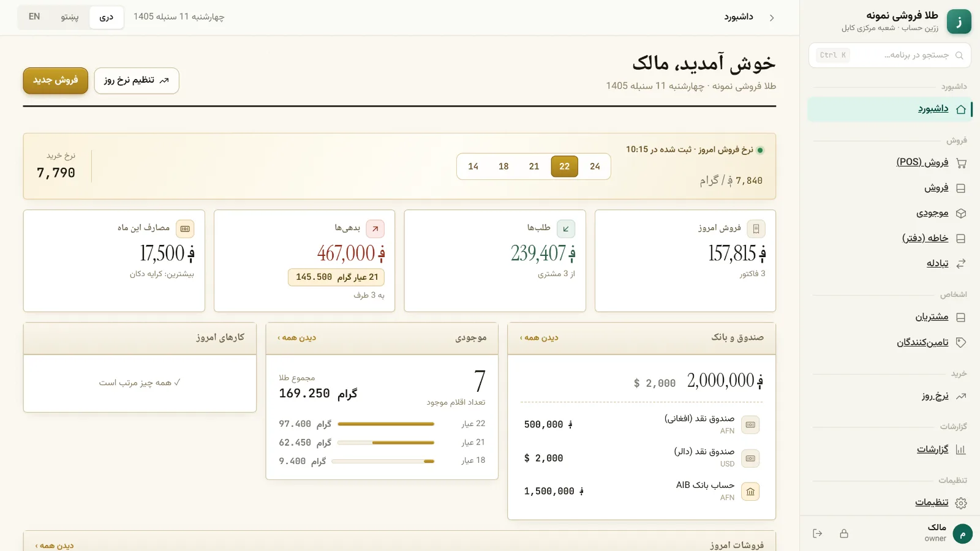Image resolution: width=980 pixels, height=551 pixels.
Task: Click the مصارف این ماه cash icon
Action: click(x=185, y=229)
